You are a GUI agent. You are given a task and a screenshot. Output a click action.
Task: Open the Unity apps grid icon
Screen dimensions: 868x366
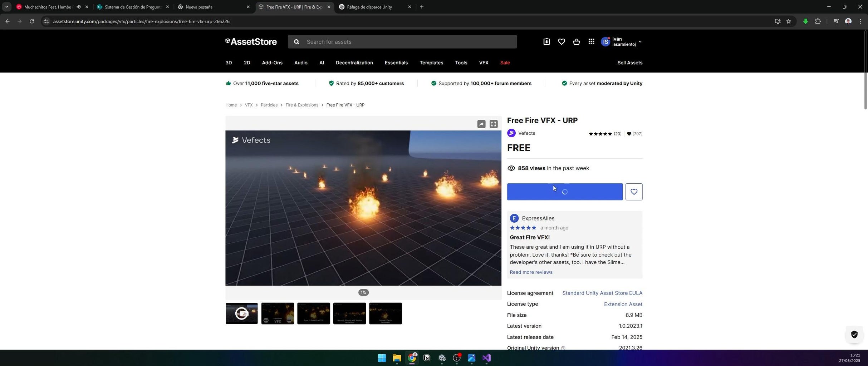click(592, 42)
